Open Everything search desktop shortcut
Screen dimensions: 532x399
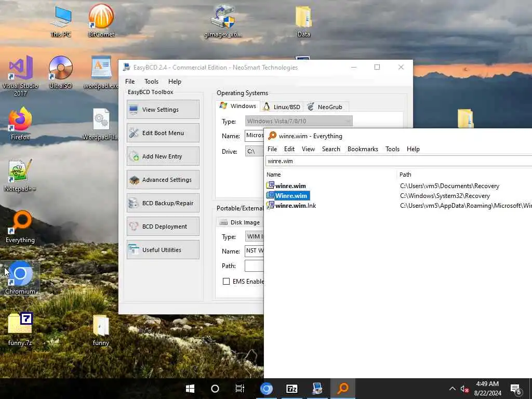(x=20, y=227)
